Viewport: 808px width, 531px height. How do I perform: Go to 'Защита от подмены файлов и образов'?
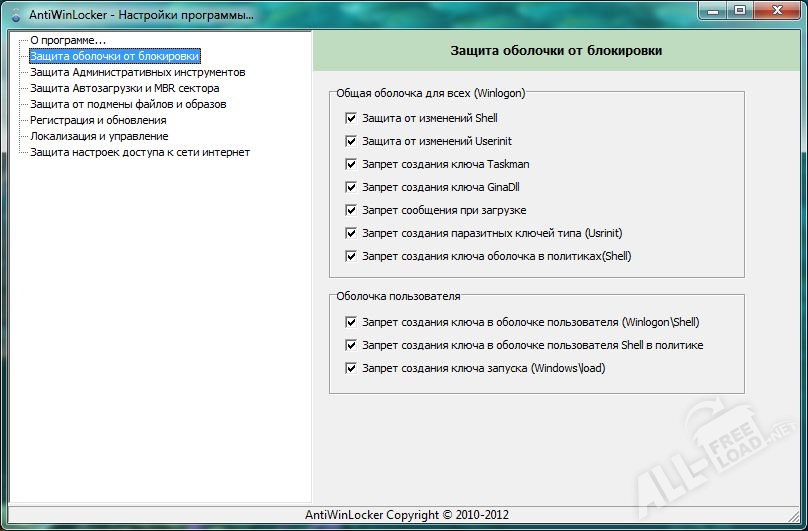tap(127, 104)
